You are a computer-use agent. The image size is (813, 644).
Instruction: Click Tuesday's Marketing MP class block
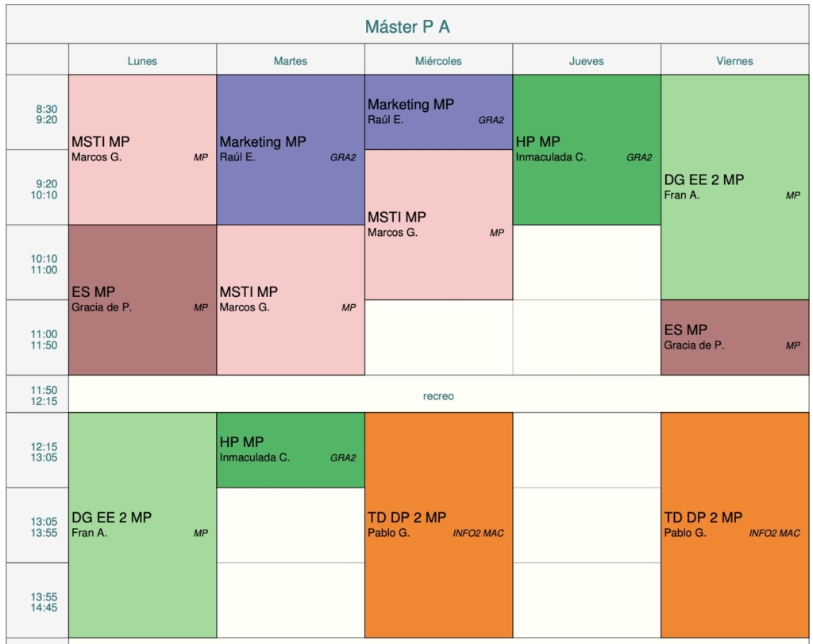coord(290,149)
